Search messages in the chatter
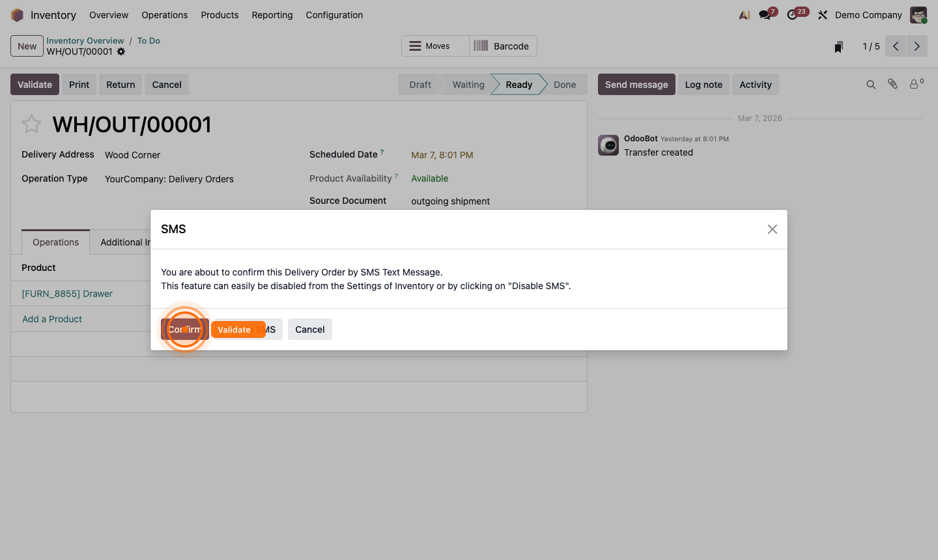Screen dimensions: 938x560 pyautogui.click(x=871, y=84)
